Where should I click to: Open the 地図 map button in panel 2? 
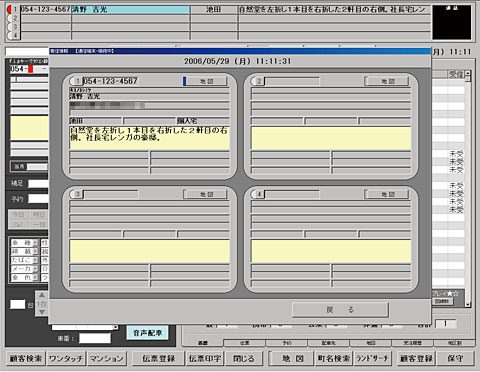[387, 81]
